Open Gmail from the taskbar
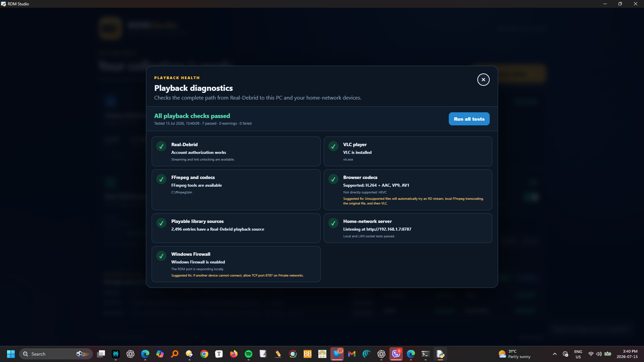Screen dimensions: 644x362 coord(352,354)
